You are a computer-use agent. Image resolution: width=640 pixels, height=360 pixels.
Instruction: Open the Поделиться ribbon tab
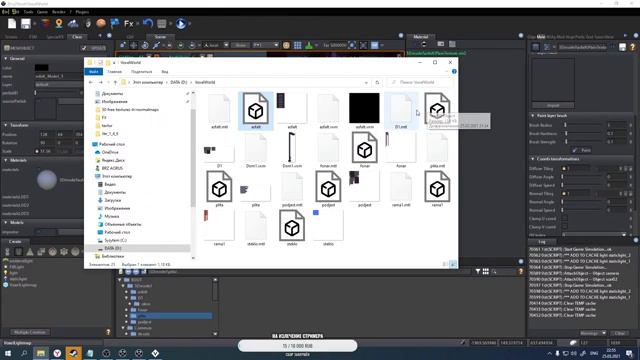click(x=142, y=72)
